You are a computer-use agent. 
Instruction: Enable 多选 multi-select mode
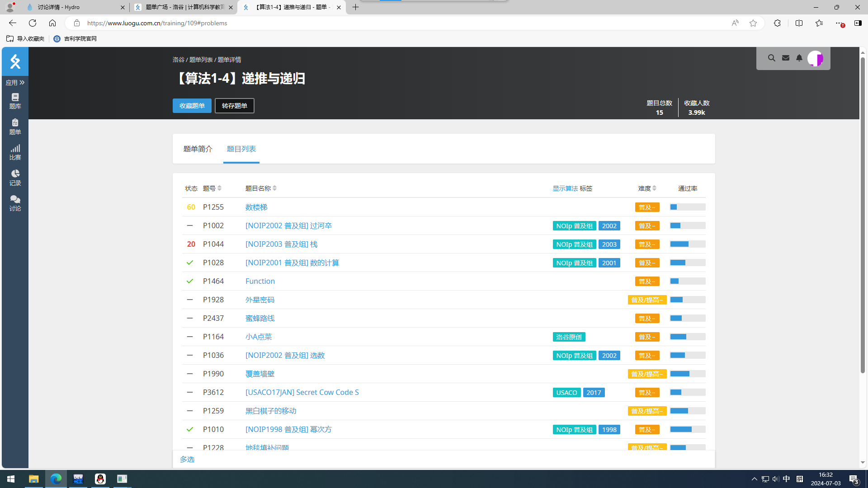click(187, 459)
